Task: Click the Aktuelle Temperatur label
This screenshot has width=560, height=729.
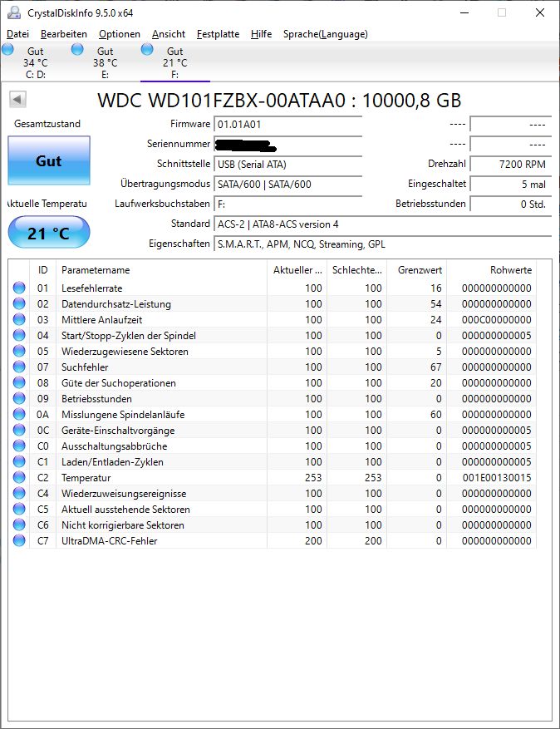Action: click(x=47, y=204)
